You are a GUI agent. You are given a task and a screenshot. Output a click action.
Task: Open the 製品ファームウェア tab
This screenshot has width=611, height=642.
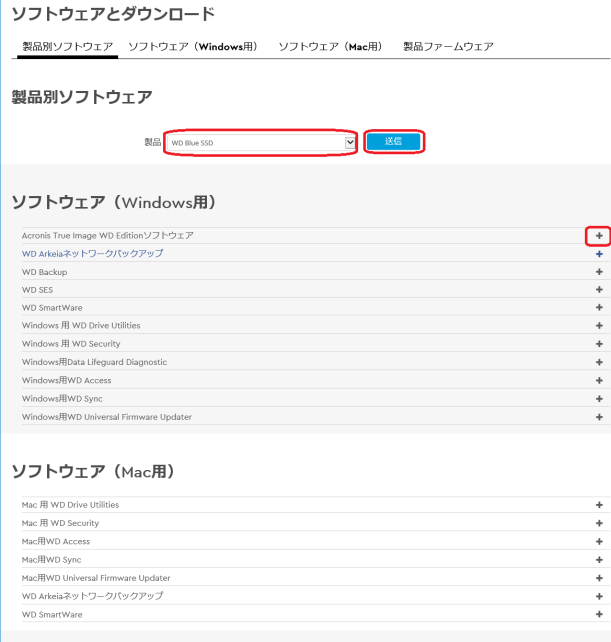pos(448,47)
